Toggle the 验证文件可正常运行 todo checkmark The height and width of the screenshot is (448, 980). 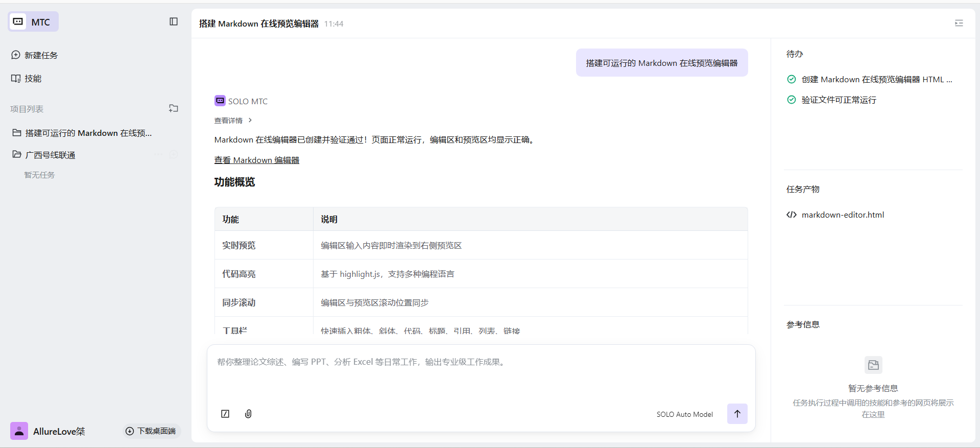click(792, 100)
